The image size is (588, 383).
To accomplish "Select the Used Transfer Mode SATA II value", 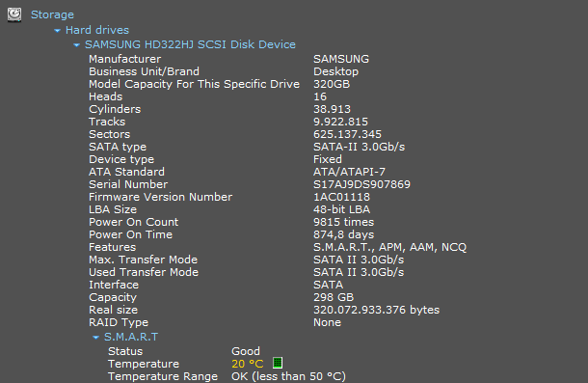I will click(359, 272).
